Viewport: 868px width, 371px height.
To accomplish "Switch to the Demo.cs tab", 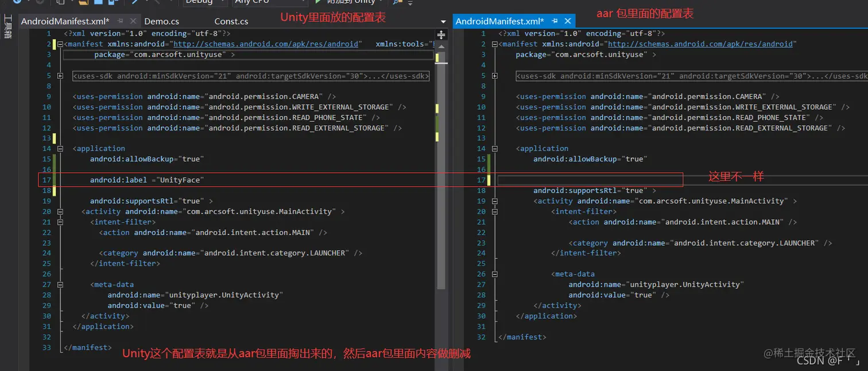I will tap(161, 21).
